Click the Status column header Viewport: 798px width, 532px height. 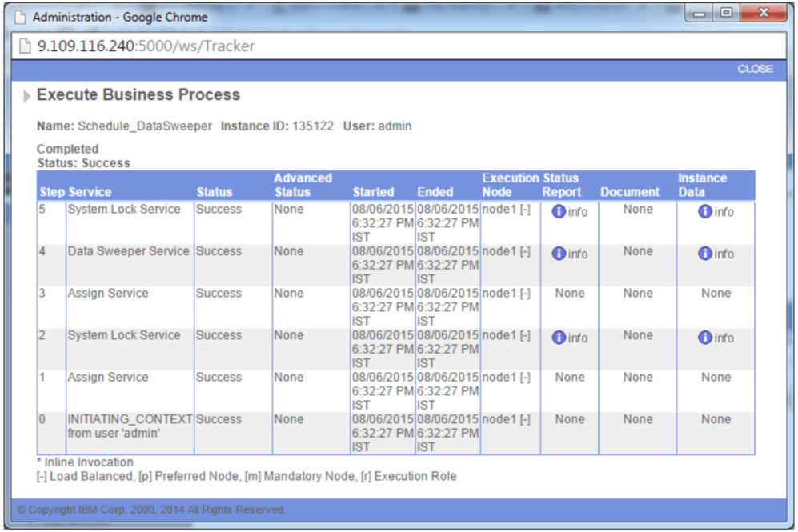coord(215,192)
